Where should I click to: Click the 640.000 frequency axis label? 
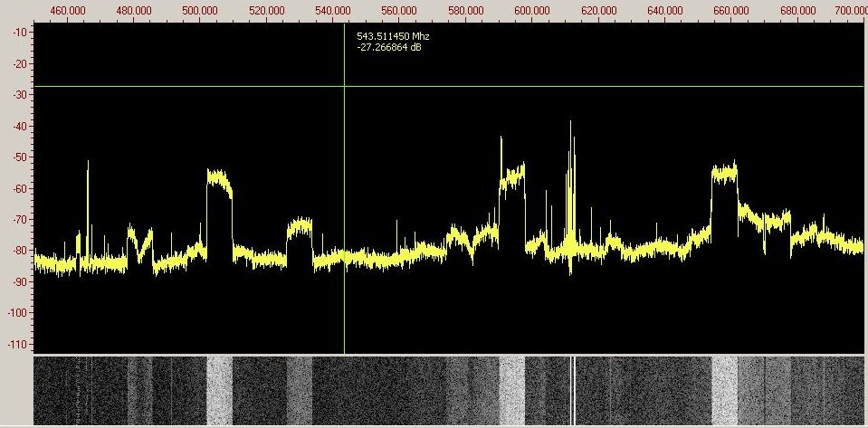pos(665,11)
